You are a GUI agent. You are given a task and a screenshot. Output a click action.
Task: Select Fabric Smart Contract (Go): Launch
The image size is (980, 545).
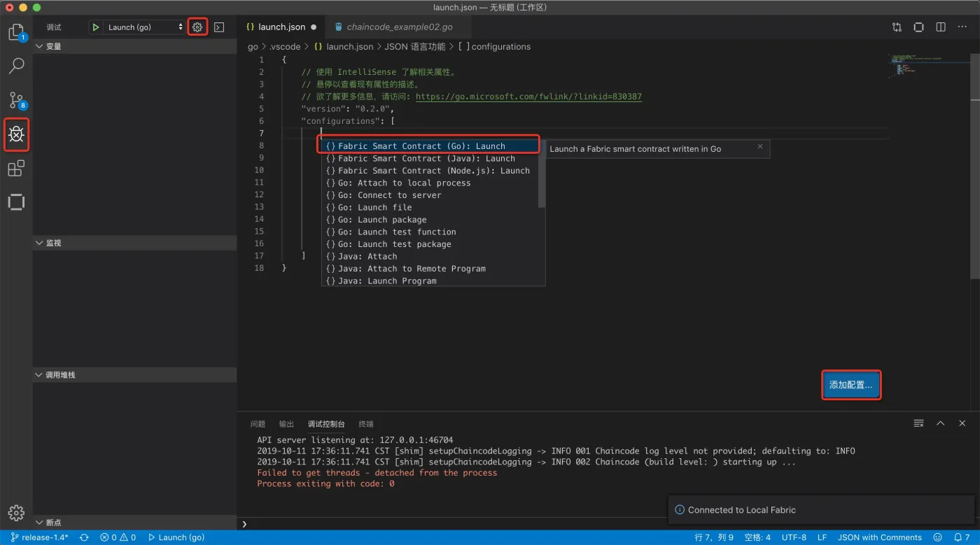(x=430, y=146)
